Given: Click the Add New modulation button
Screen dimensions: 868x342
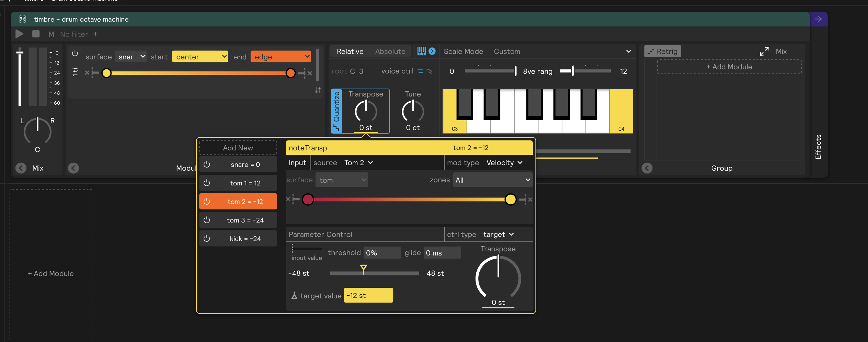Looking at the screenshot, I should [x=238, y=148].
